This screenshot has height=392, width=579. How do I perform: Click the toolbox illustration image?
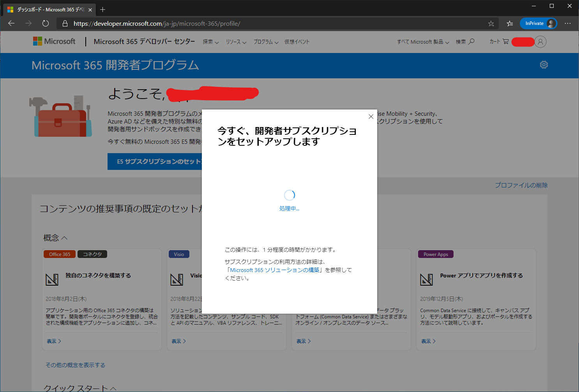pyautogui.click(x=60, y=116)
